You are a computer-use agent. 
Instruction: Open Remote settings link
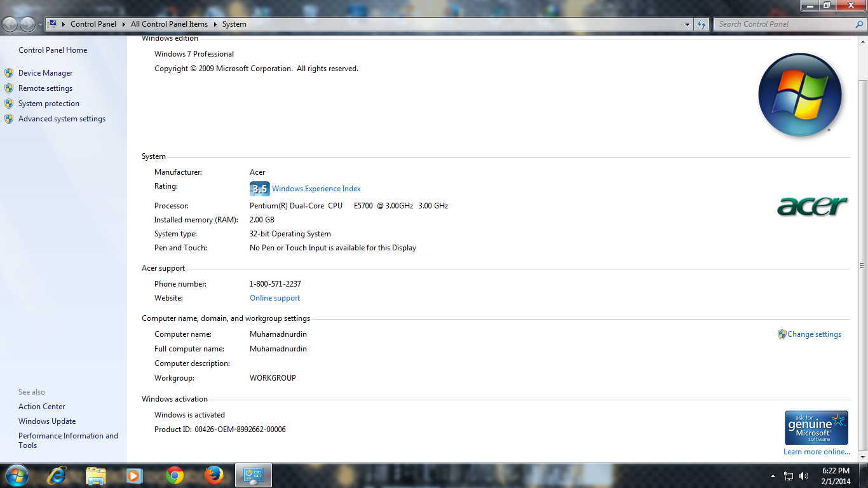[x=45, y=88]
